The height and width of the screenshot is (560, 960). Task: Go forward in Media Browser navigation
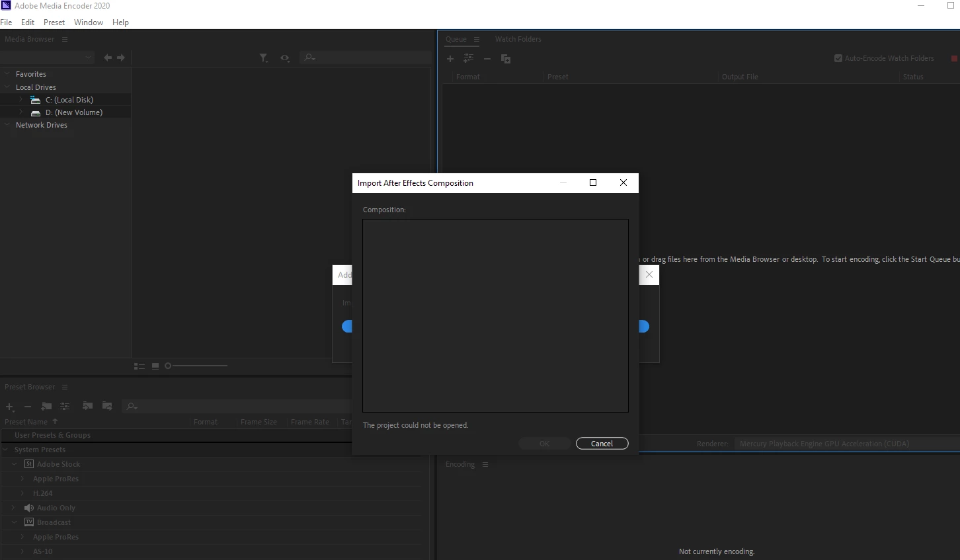[x=121, y=58]
